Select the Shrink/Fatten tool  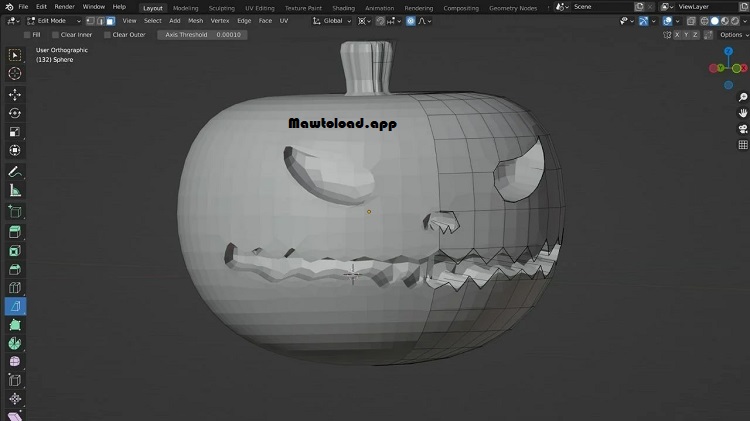point(15,399)
